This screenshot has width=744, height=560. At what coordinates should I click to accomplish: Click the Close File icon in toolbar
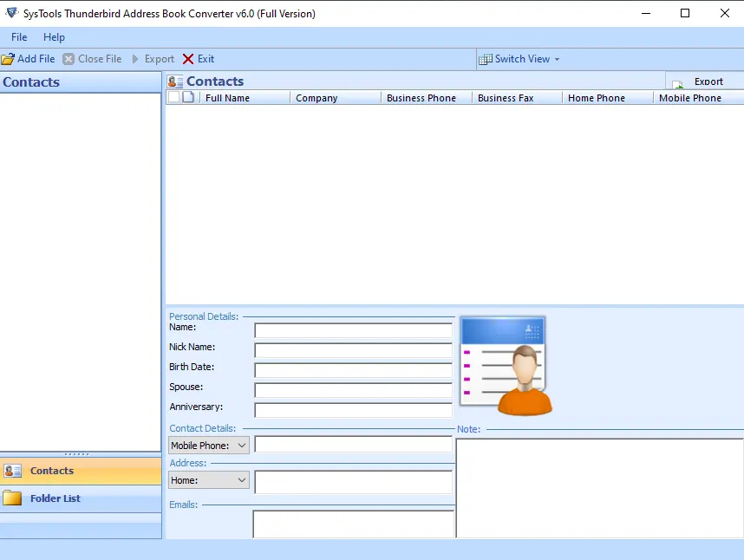coord(69,59)
